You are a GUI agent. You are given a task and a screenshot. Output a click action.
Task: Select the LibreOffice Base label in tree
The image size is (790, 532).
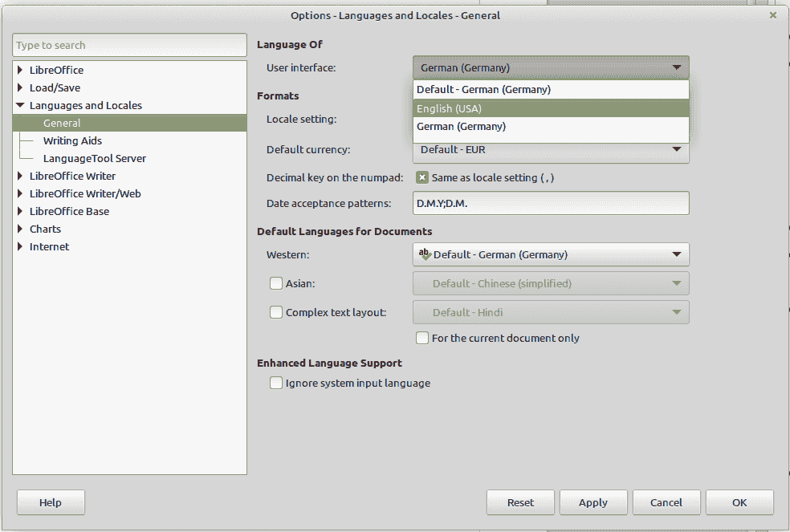click(x=70, y=211)
